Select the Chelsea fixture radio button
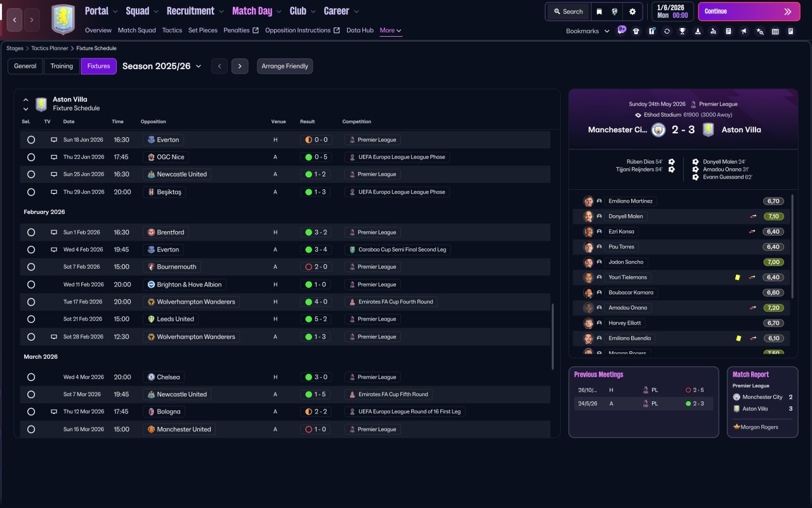 click(31, 377)
